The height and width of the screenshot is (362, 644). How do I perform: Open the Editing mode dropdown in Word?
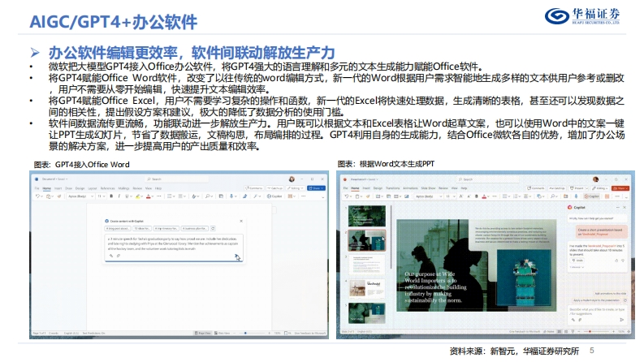click(296, 188)
